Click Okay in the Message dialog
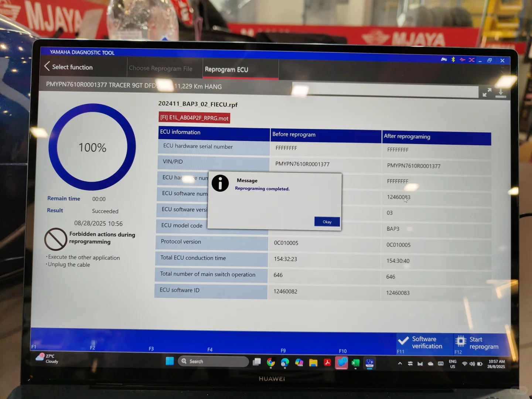Image resolution: width=532 pixels, height=399 pixels. coord(327,222)
